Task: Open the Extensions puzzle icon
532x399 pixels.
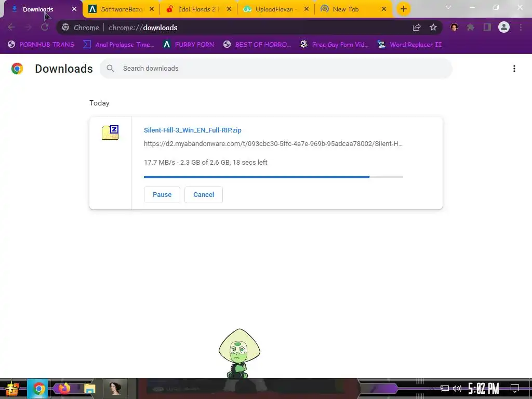Action: [x=471, y=28]
